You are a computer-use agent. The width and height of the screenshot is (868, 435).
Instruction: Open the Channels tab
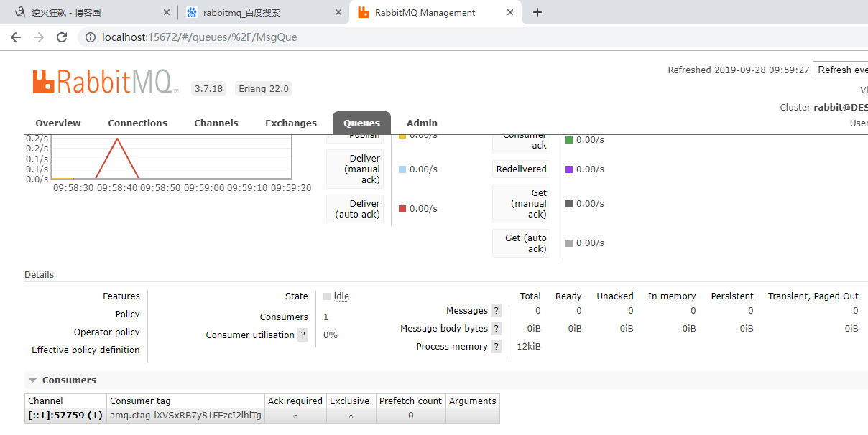(216, 123)
